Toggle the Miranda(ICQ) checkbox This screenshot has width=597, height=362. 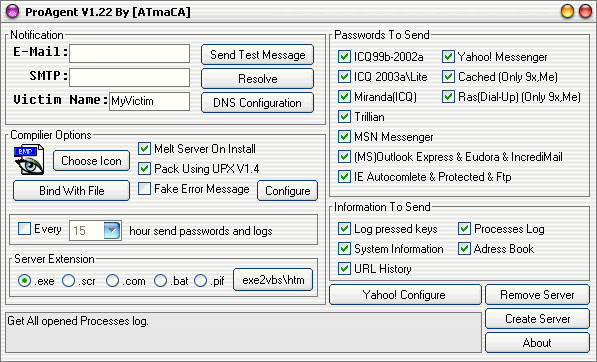(344, 96)
